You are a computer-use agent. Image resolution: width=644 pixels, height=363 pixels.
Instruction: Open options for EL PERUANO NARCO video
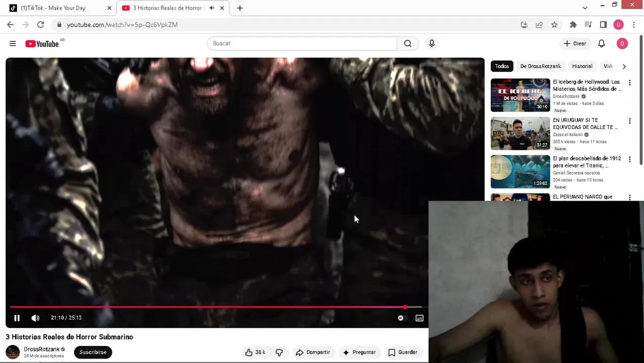click(629, 197)
